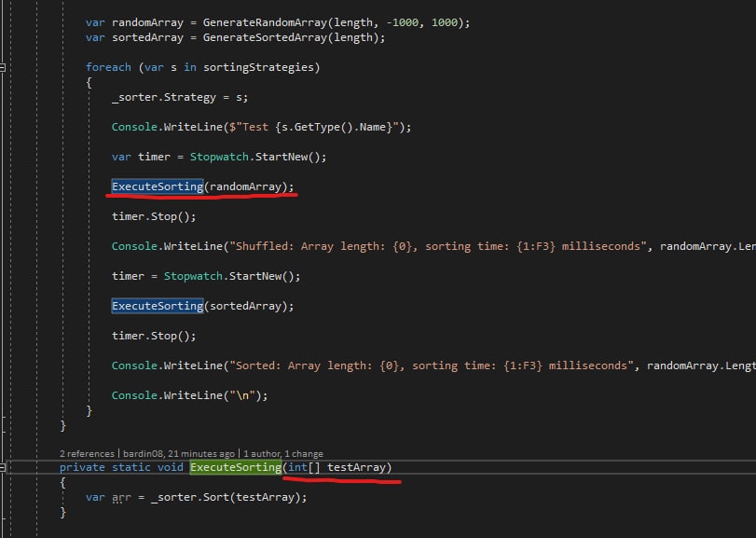
Task: Click the -1000 literal argument
Action: coord(402,22)
